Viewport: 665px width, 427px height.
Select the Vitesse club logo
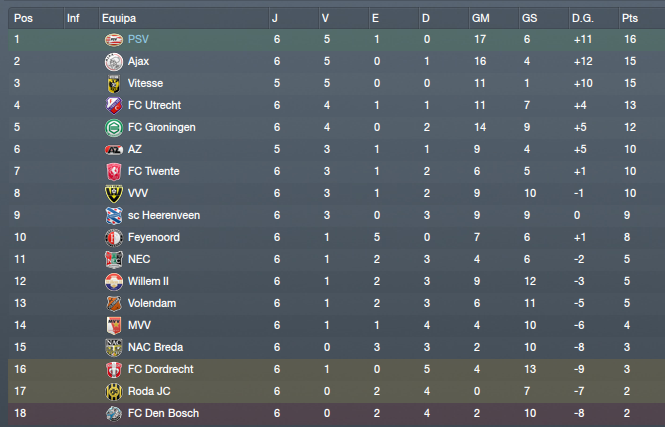[112, 84]
